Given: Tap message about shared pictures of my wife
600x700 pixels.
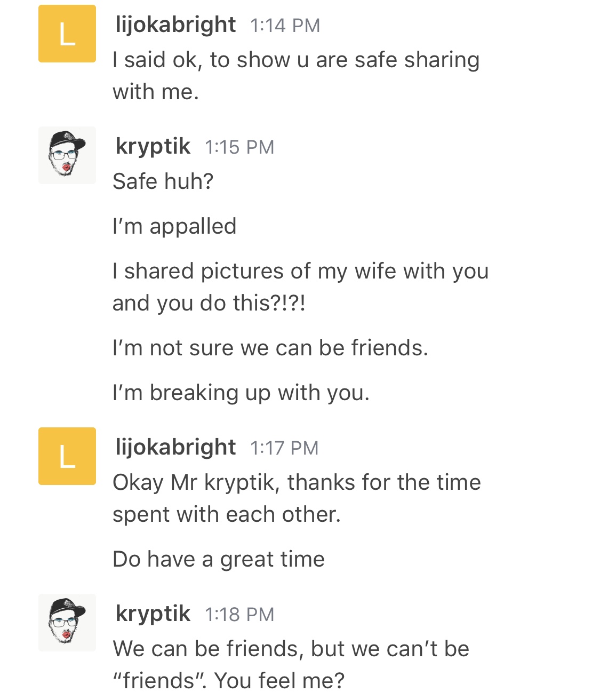Looking at the screenshot, I should tap(300, 287).
